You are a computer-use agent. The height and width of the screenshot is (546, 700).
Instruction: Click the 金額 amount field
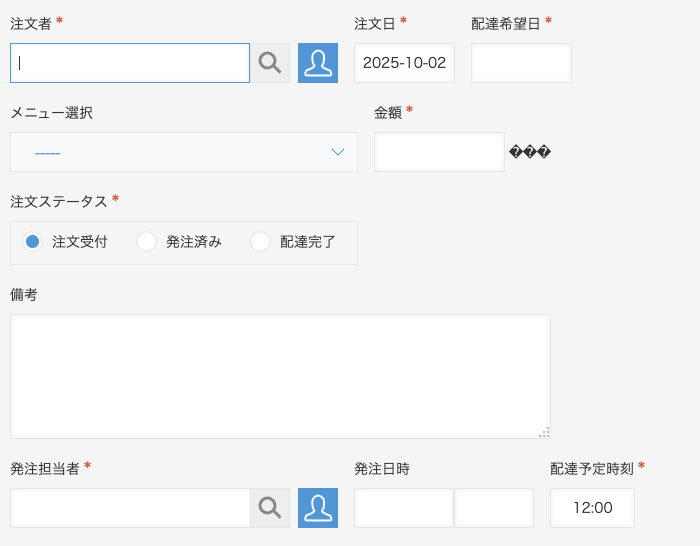pyautogui.click(x=439, y=152)
